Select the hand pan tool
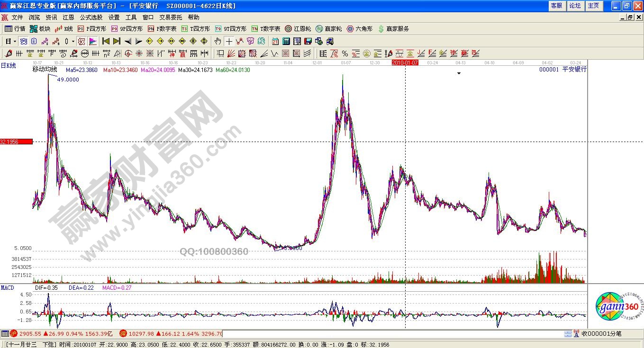The width and height of the screenshot is (644, 348). [218, 41]
